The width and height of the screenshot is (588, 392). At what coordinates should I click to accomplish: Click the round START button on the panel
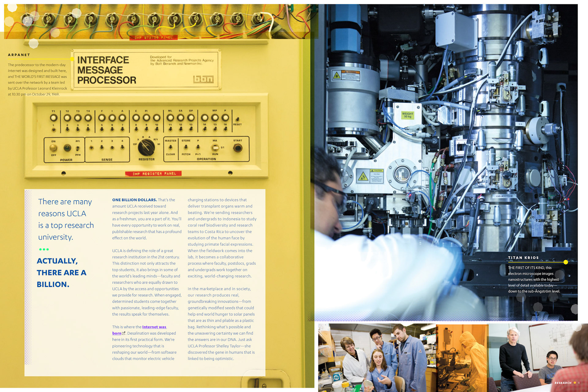tap(238, 148)
